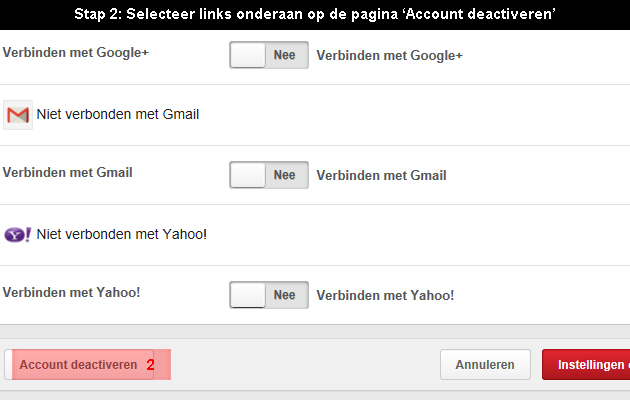The height and width of the screenshot is (400, 630).
Task: Select the Niet verbonden met Yahoo! text
Action: (x=122, y=235)
